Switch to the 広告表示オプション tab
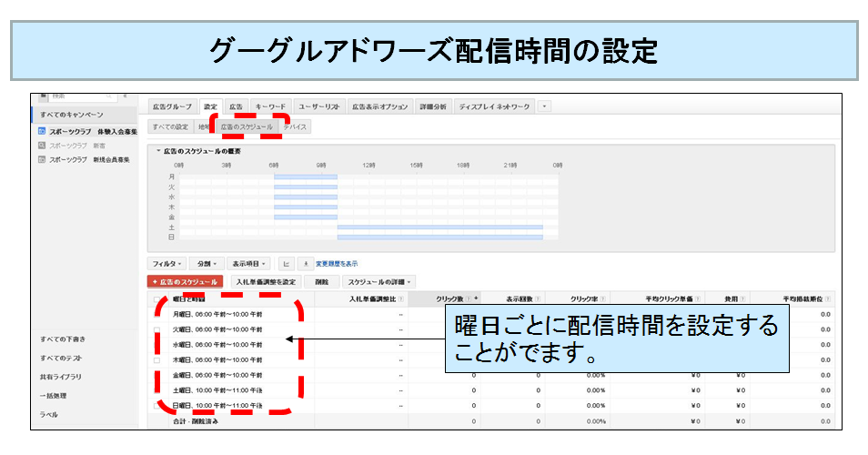The height and width of the screenshot is (455, 868). pyautogui.click(x=379, y=106)
